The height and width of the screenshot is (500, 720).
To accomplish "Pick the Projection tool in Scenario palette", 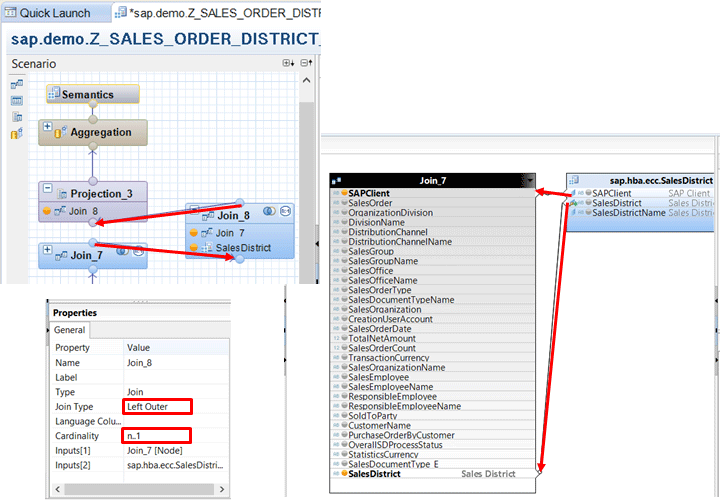I will pos(16,116).
